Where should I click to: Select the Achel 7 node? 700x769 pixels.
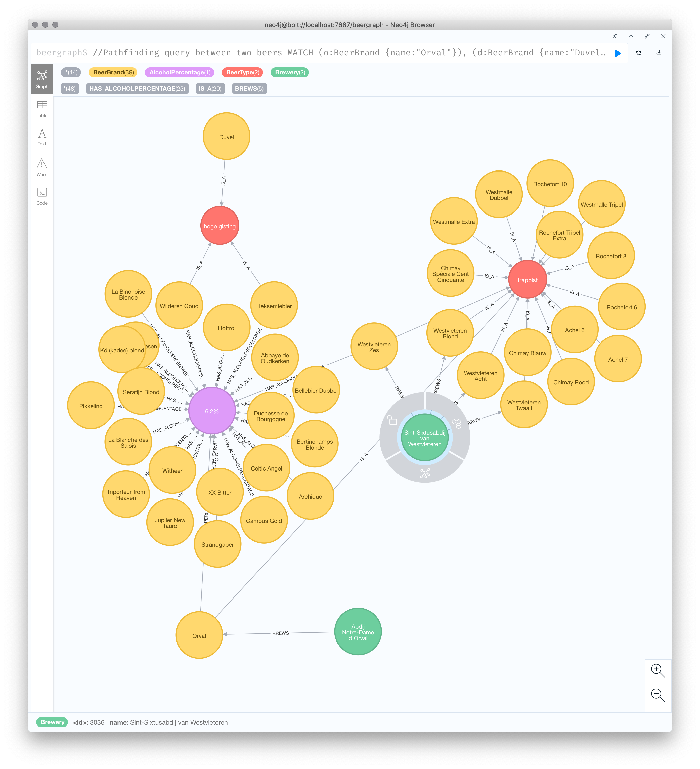coord(618,359)
